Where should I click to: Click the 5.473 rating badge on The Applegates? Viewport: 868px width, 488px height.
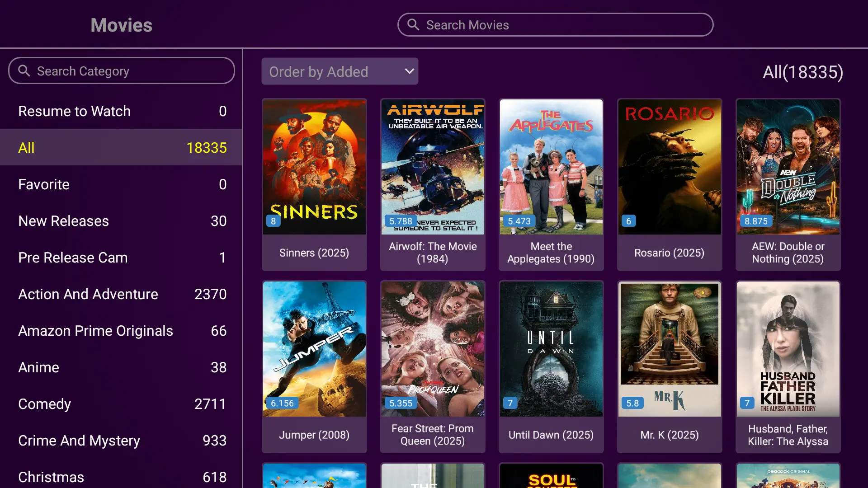coord(519,221)
